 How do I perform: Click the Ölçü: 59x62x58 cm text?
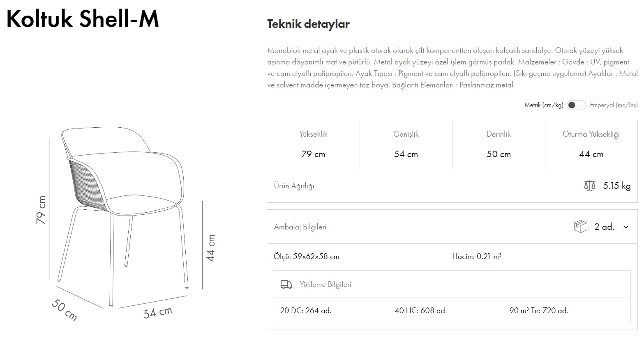[306, 256]
